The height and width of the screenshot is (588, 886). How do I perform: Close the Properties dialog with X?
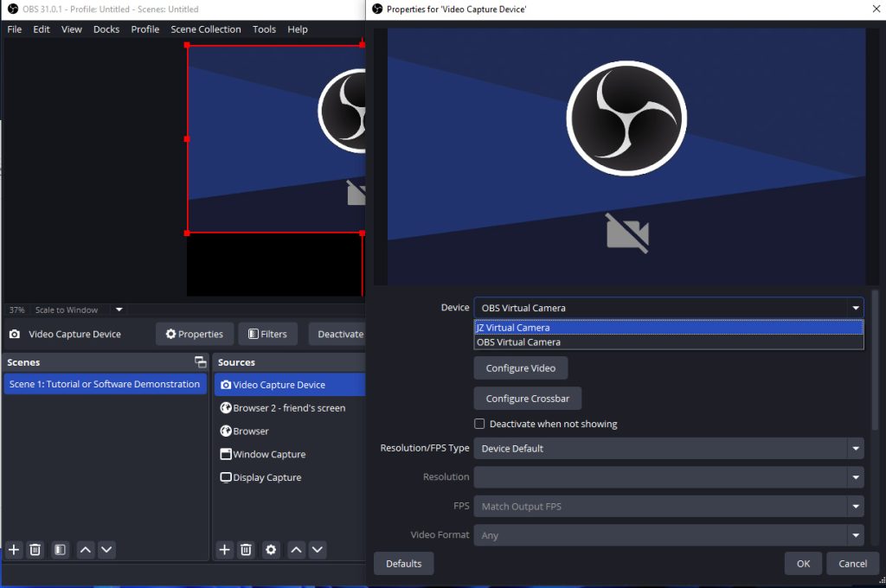point(876,9)
